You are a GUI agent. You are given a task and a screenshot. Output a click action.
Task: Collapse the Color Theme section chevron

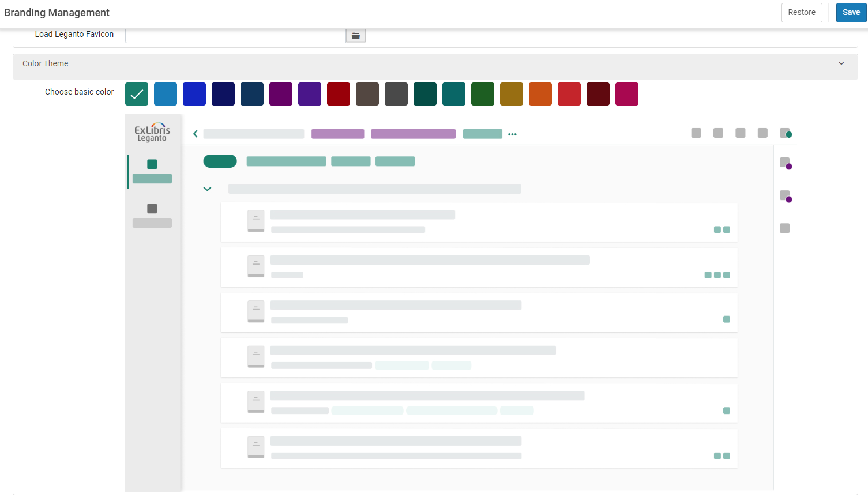841,63
